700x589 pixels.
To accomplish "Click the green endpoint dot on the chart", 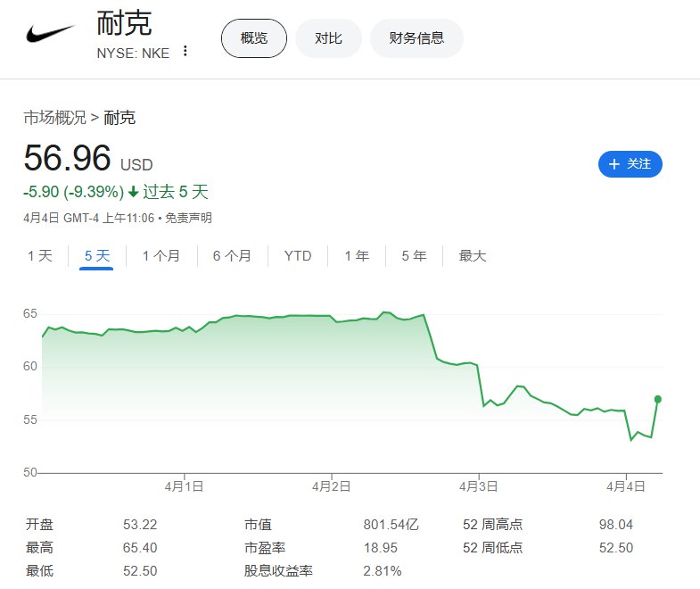I will click(x=657, y=399).
